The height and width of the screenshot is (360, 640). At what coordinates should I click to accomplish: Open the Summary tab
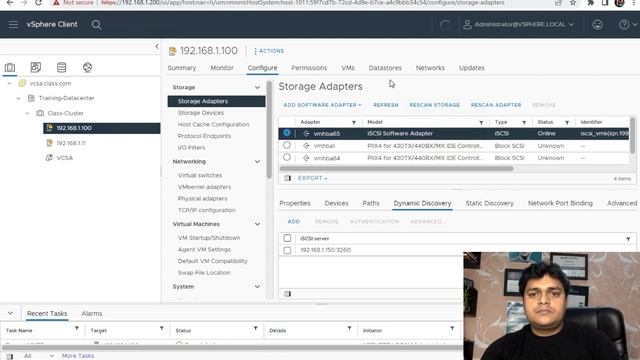(182, 68)
